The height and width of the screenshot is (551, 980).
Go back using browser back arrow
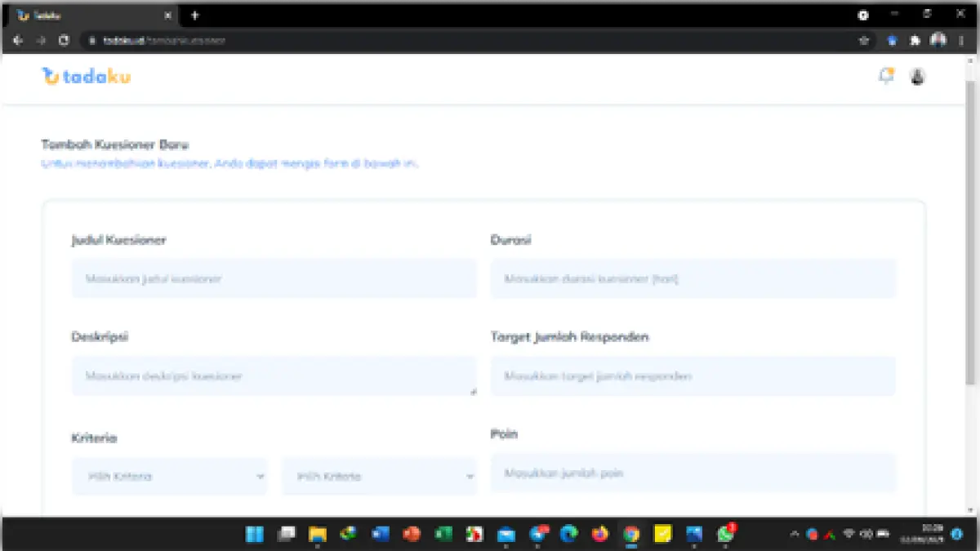point(18,40)
